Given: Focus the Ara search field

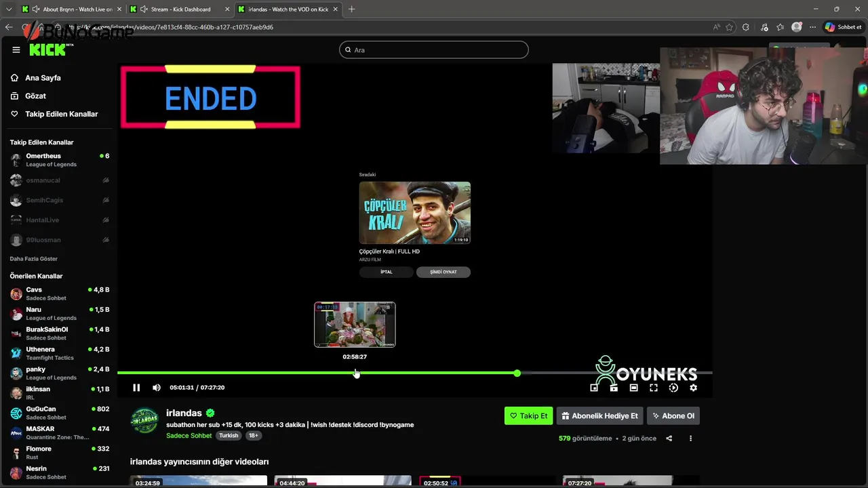Looking at the screenshot, I should click(x=434, y=49).
